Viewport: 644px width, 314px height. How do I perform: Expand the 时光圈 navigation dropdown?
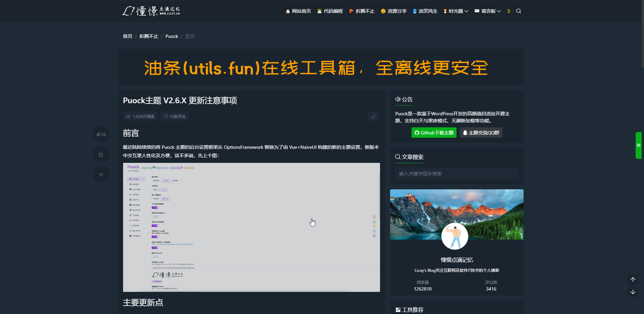coord(455,11)
